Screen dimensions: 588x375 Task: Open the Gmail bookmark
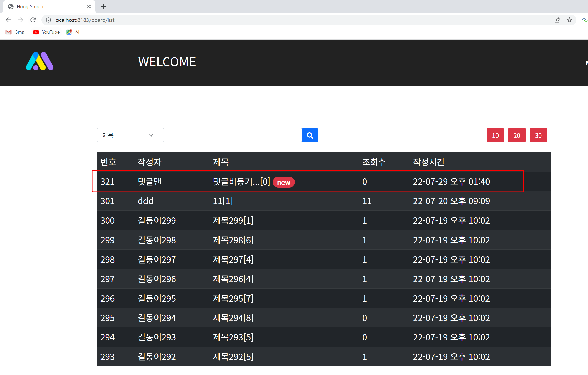(16, 32)
